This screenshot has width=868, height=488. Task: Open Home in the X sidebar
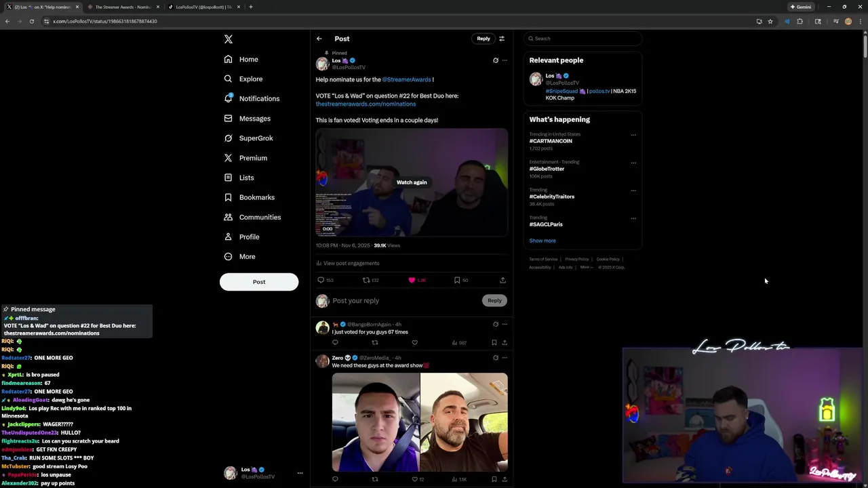coord(241,59)
